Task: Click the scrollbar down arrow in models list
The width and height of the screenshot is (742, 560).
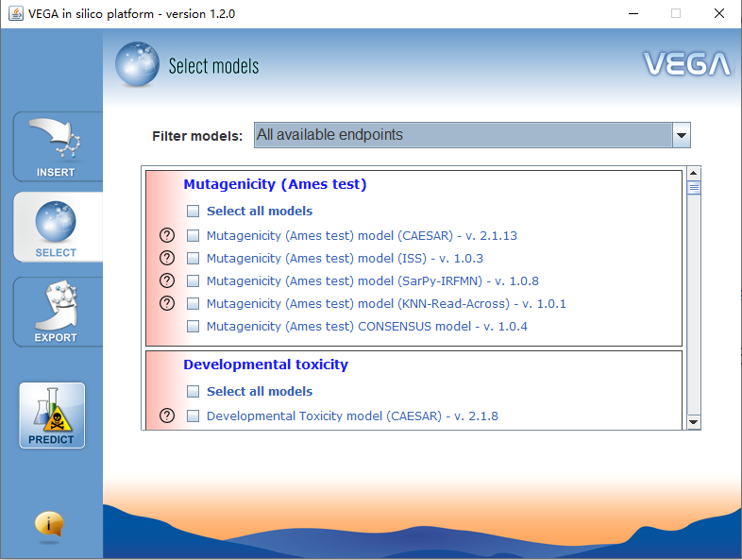Action: (x=694, y=422)
